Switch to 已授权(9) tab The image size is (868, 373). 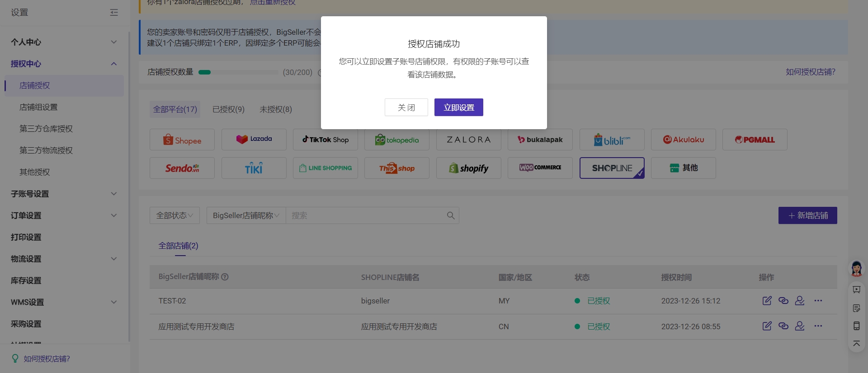point(228,109)
